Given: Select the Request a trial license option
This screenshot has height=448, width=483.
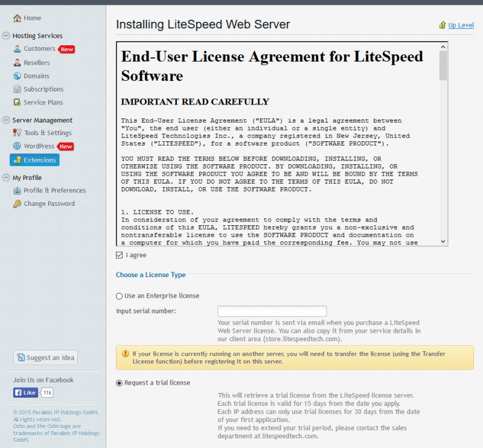Looking at the screenshot, I should point(119,383).
